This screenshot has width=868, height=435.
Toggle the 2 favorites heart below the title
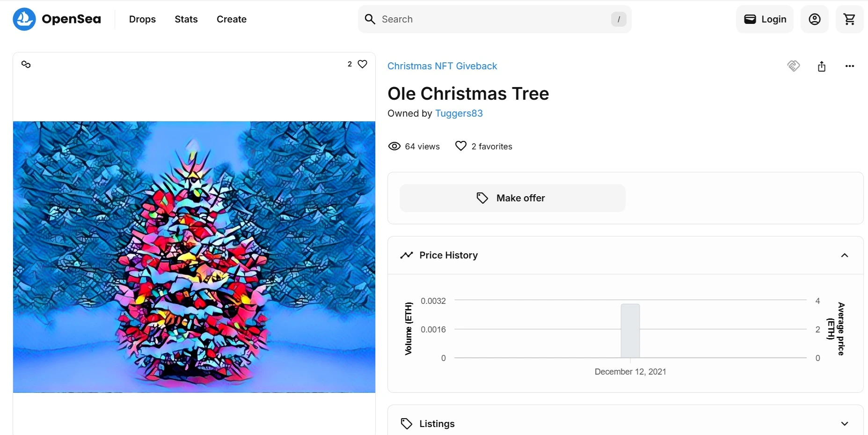click(x=460, y=146)
